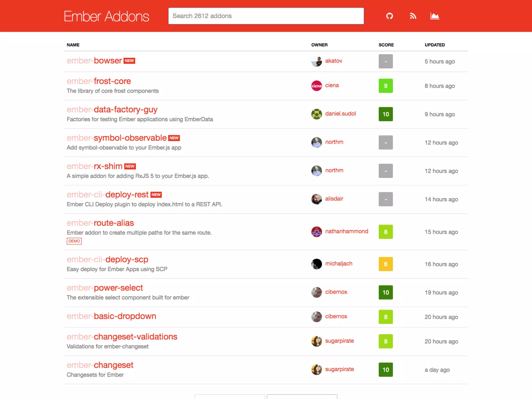Focus the Search 2612 addons field
The image size is (532, 399).
click(x=266, y=16)
